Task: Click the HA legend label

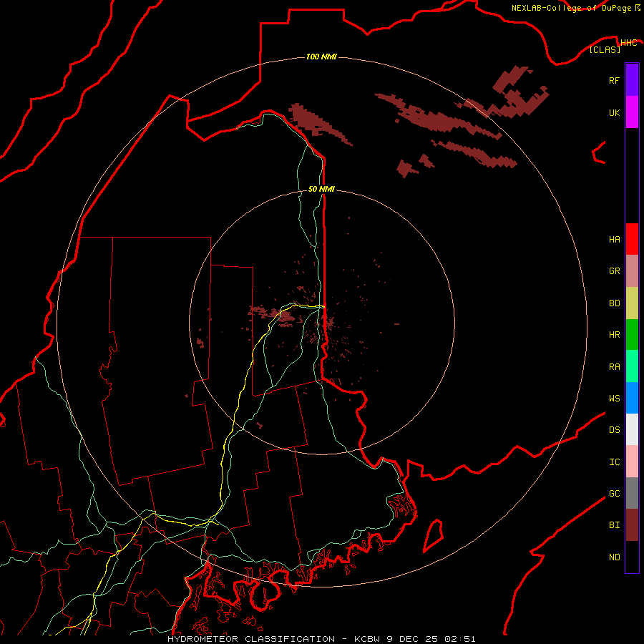Action: coord(614,239)
